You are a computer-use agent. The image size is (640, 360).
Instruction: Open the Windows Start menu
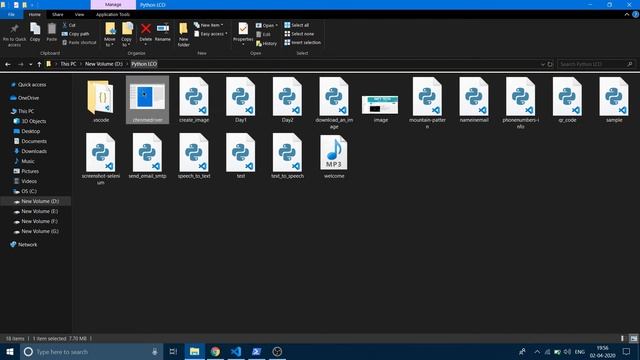tap(10, 351)
